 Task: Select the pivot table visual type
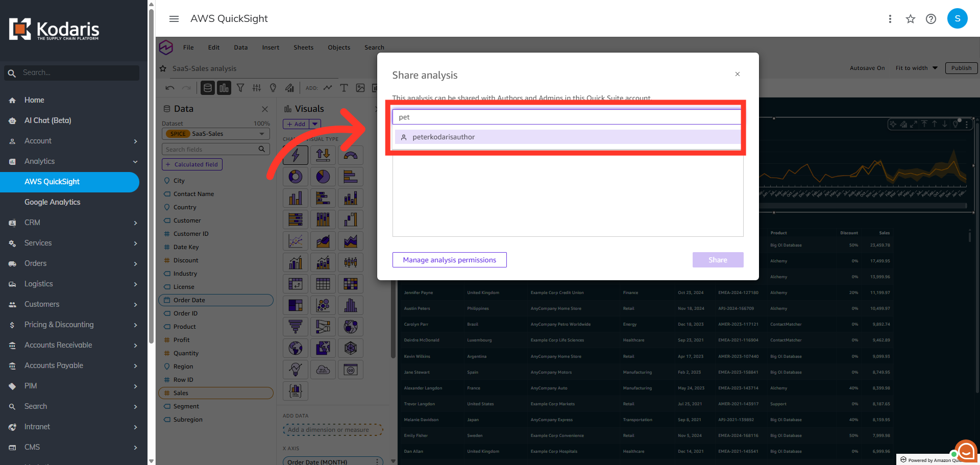point(296,284)
